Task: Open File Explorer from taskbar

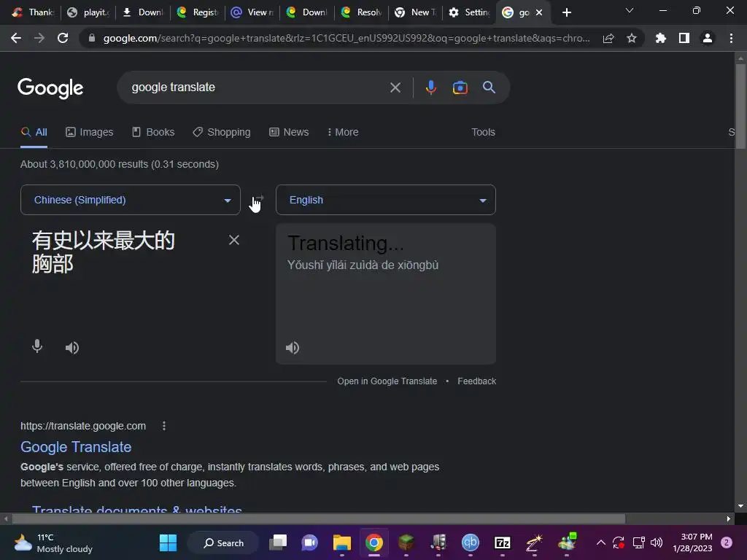Action: click(342, 542)
